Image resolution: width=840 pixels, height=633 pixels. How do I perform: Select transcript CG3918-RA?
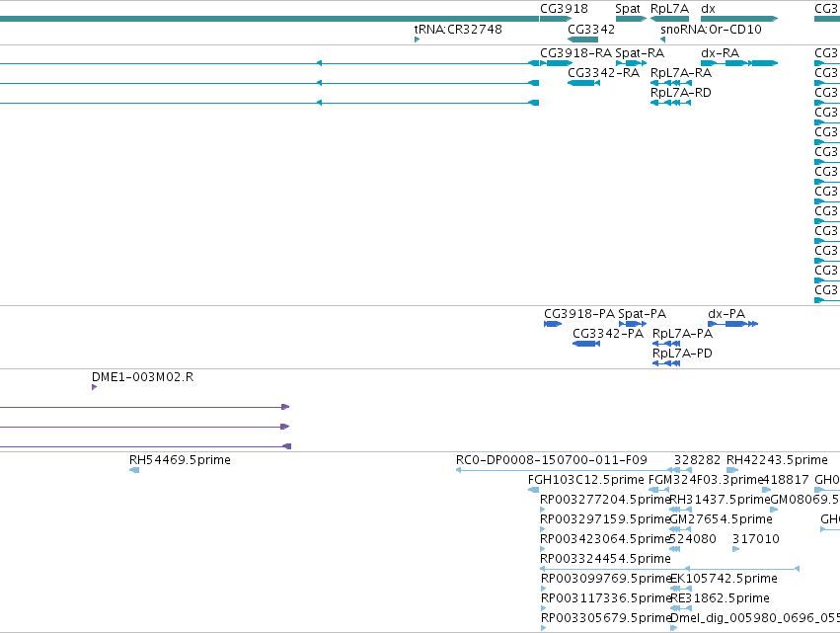click(556, 63)
